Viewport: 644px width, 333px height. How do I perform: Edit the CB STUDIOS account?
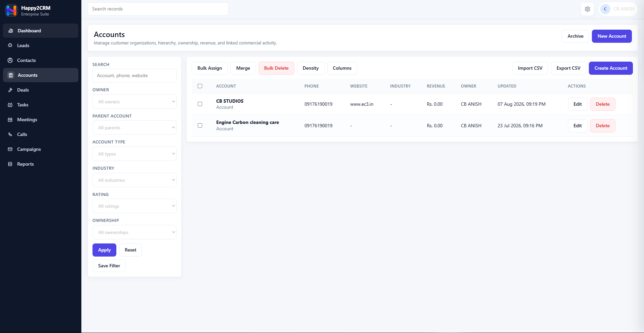pyautogui.click(x=578, y=104)
